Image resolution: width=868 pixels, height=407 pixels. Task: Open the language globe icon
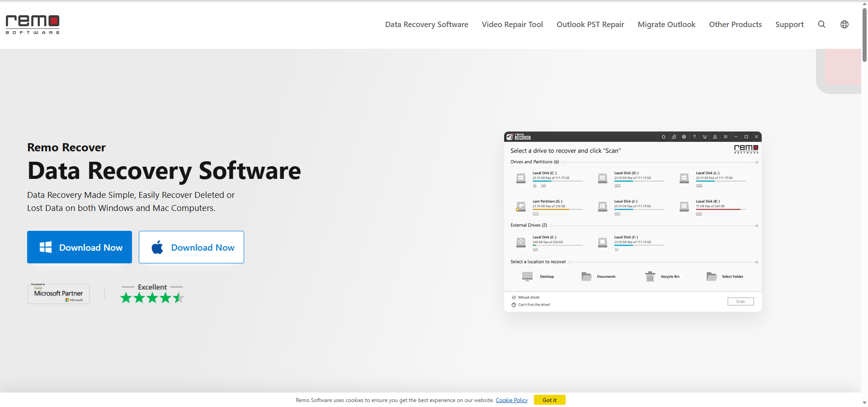coord(844,24)
